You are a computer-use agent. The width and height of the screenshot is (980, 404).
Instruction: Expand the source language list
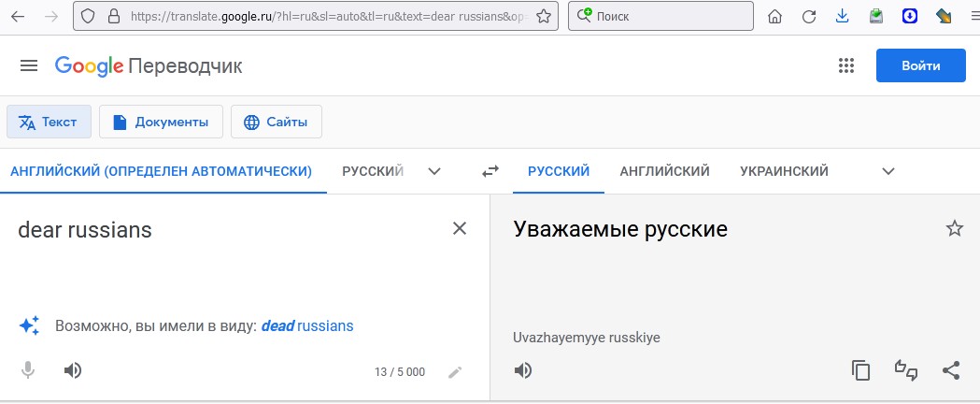(x=434, y=171)
